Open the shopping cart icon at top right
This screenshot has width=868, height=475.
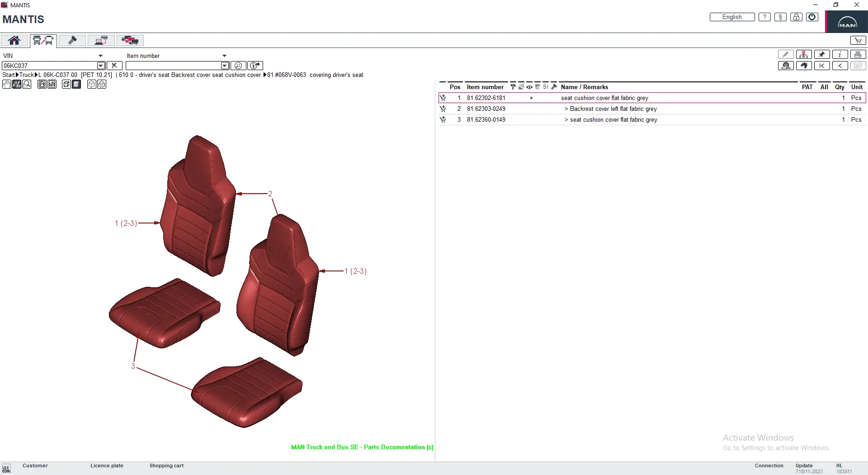[858, 40]
